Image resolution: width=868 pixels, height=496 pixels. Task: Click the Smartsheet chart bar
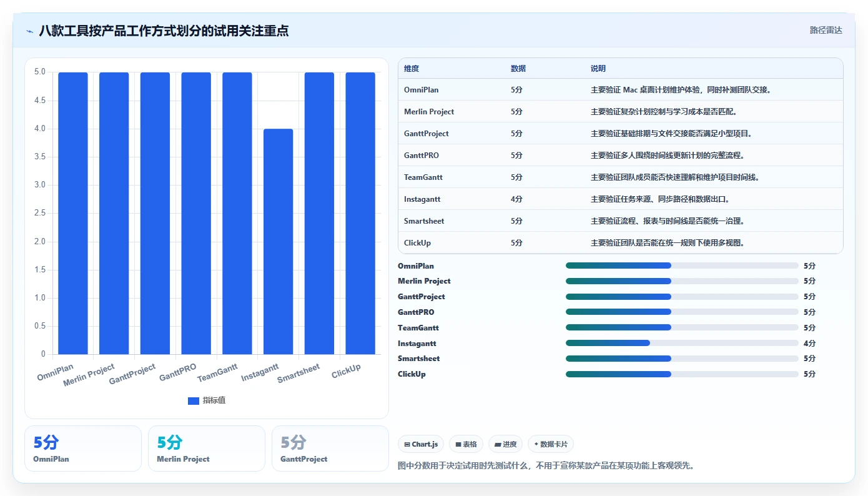pos(319,213)
